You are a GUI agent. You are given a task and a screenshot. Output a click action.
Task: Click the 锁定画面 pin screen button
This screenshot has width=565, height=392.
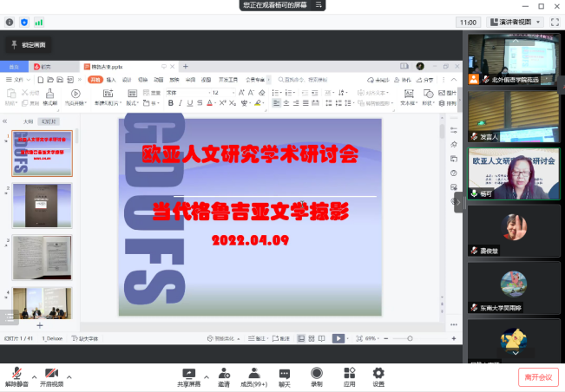click(x=31, y=44)
